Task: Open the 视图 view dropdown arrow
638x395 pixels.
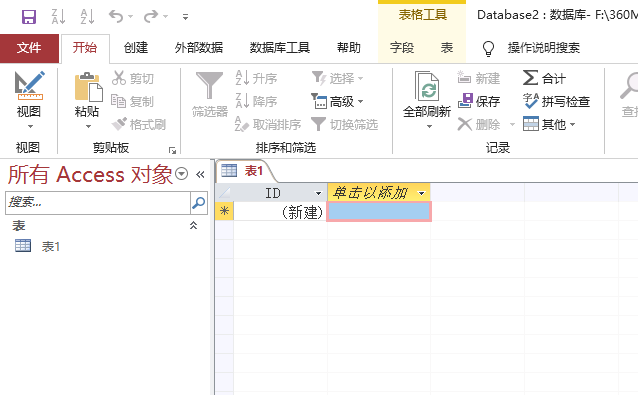Action: point(31,127)
